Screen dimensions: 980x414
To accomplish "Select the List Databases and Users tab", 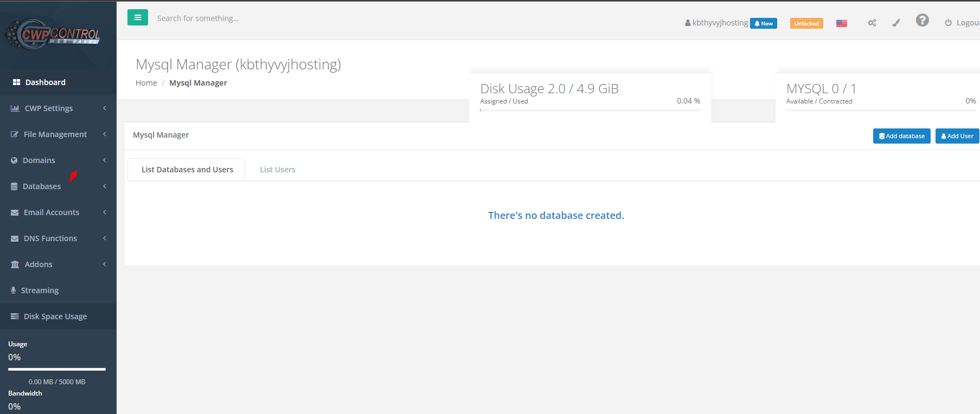I will (187, 170).
